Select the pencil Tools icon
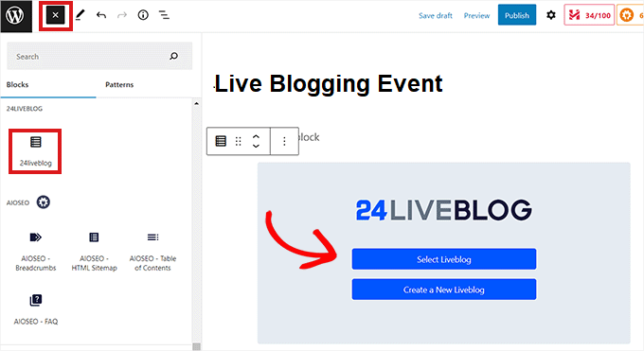 click(80, 15)
